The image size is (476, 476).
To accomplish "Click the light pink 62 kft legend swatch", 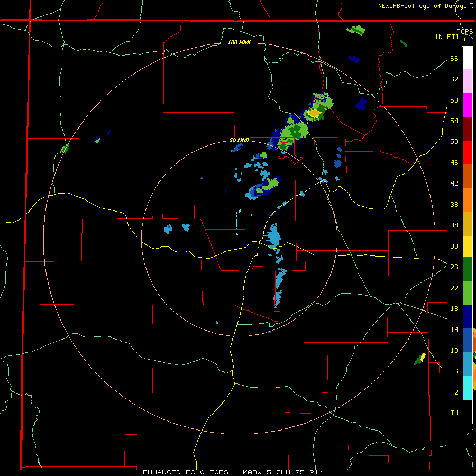I will pos(467,81).
